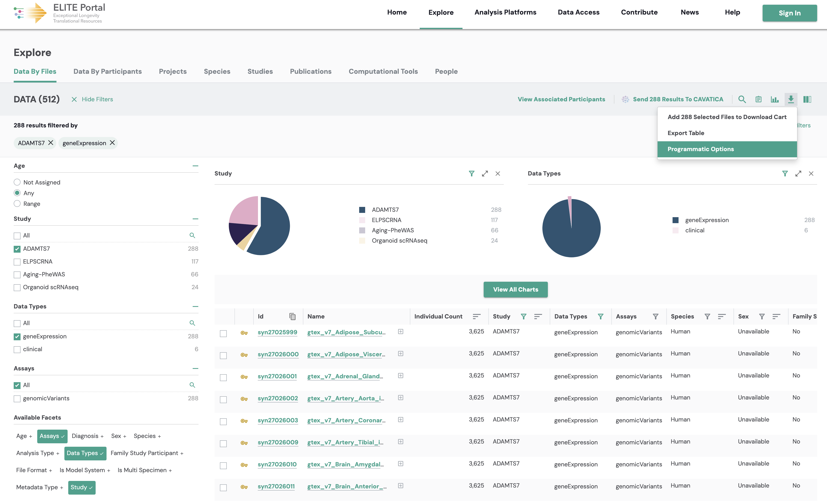Add the File Format facet
This screenshot has width=827, height=504.
click(x=34, y=470)
